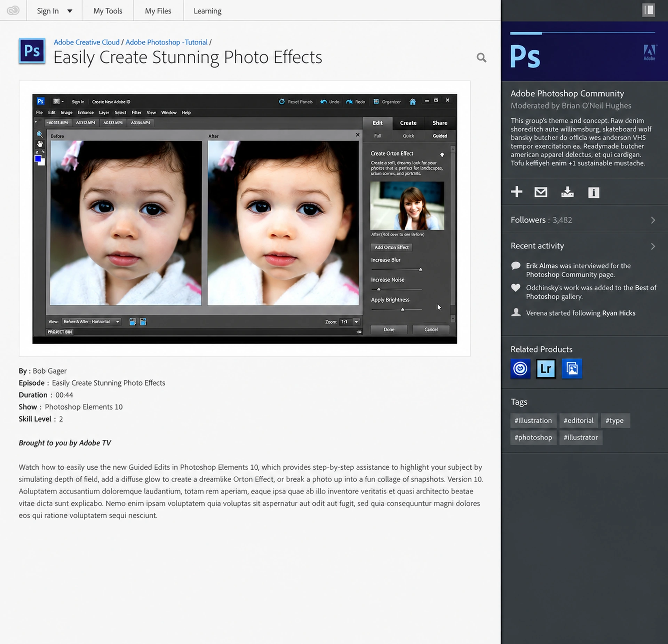The height and width of the screenshot is (644, 668).
Task: Click the download tray icon
Action: pyautogui.click(x=567, y=192)
